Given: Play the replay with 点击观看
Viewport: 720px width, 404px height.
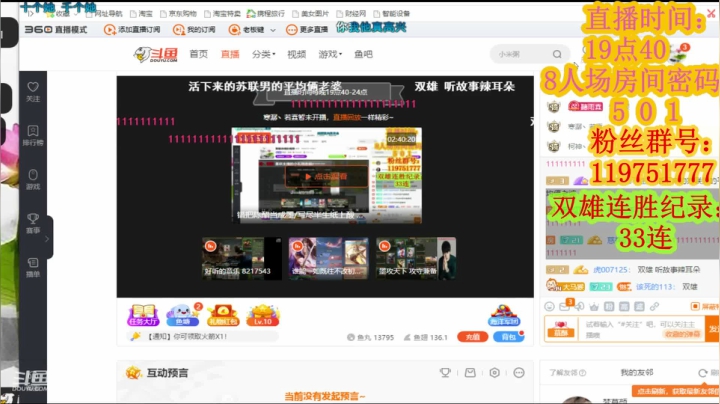Looking at the screenshot, I should [x=326, y=176].
